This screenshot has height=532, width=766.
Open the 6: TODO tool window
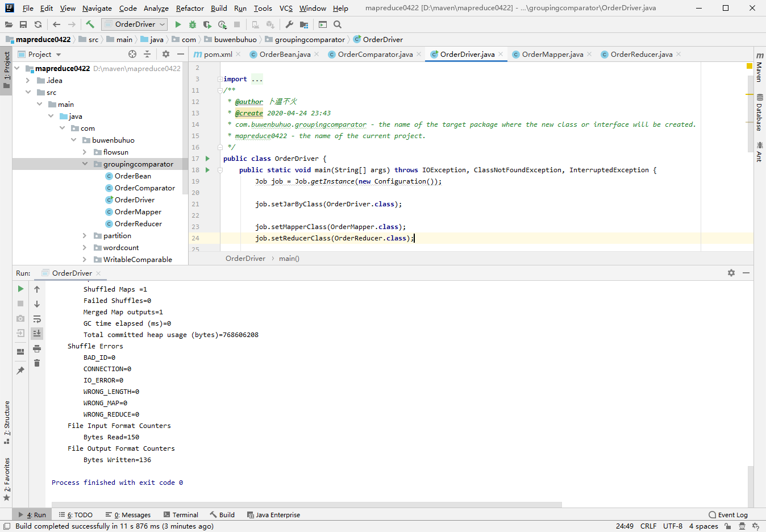click(76, 515)
